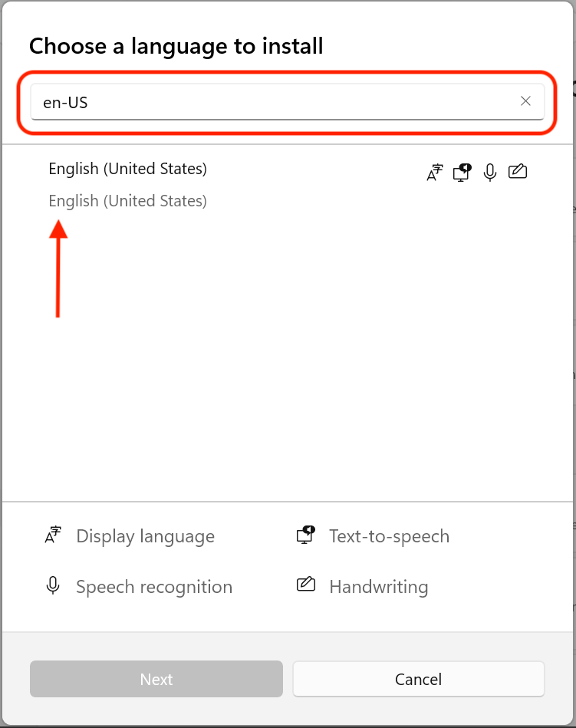
Task: Click the Next button
Action: pyautogui.click(x=156, y=679)
